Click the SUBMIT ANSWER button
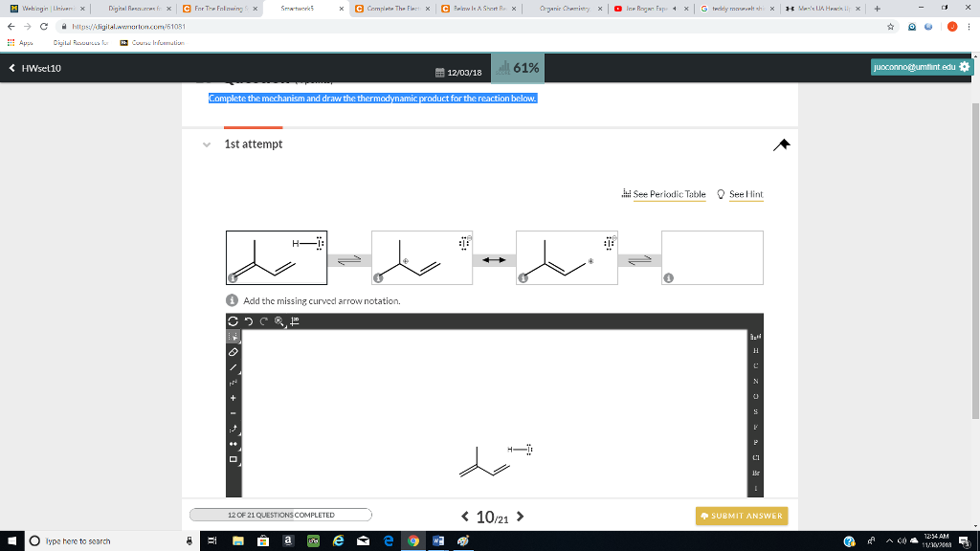 point(742,515)
